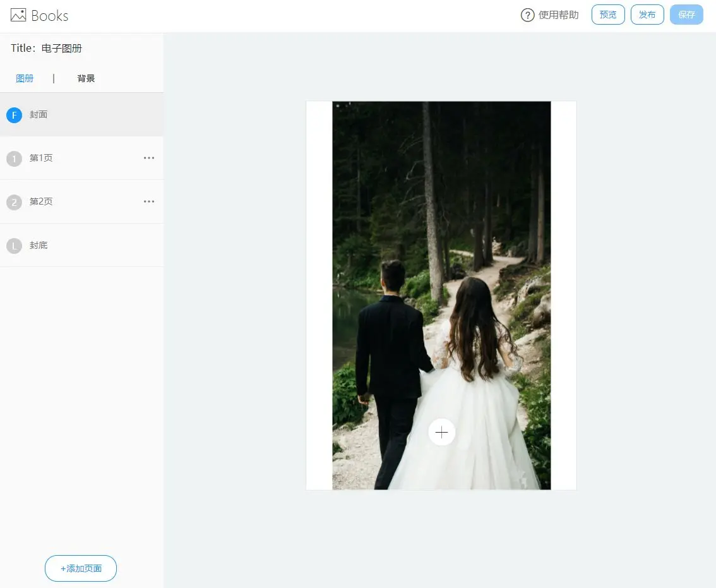Switch to the 背景 tab
This screenshot has width=716, height=588.
[x=86, y=78]
